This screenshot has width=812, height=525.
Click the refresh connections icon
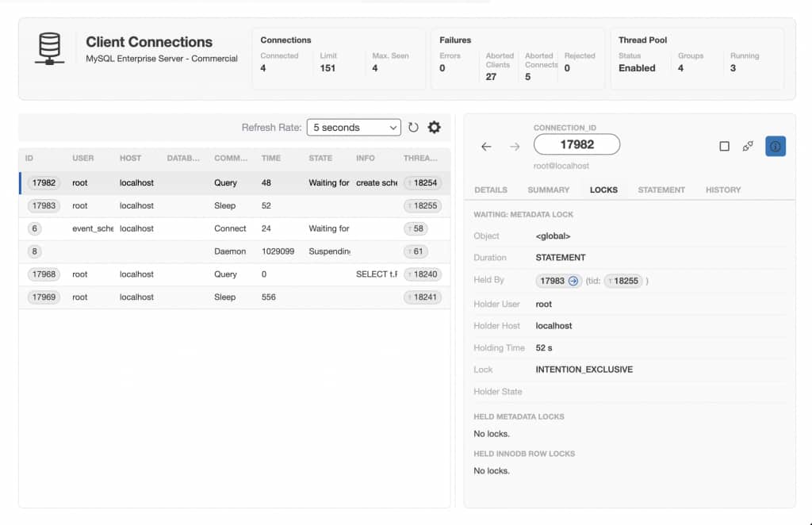click(x=412, y=128)
